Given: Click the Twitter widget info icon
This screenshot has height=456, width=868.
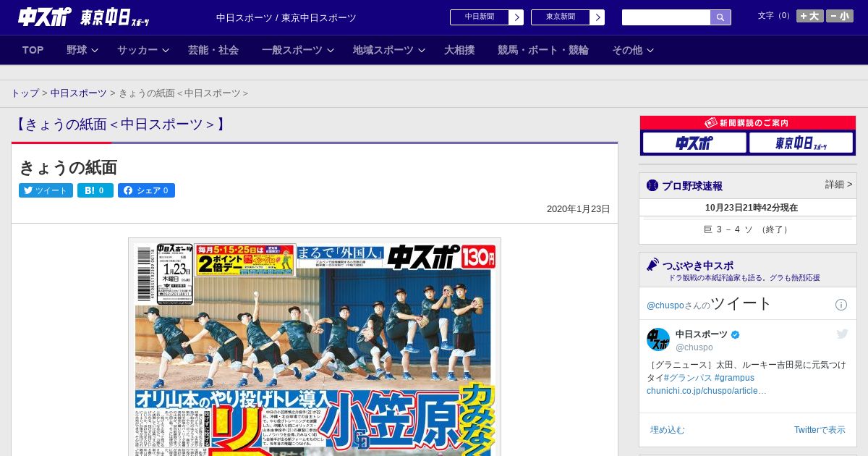Looking at the screenshot, I should pos(841,305).
